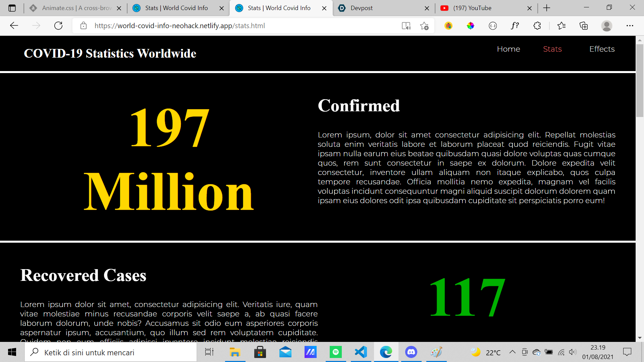Click the color wheel extension icon

point(471,26)
